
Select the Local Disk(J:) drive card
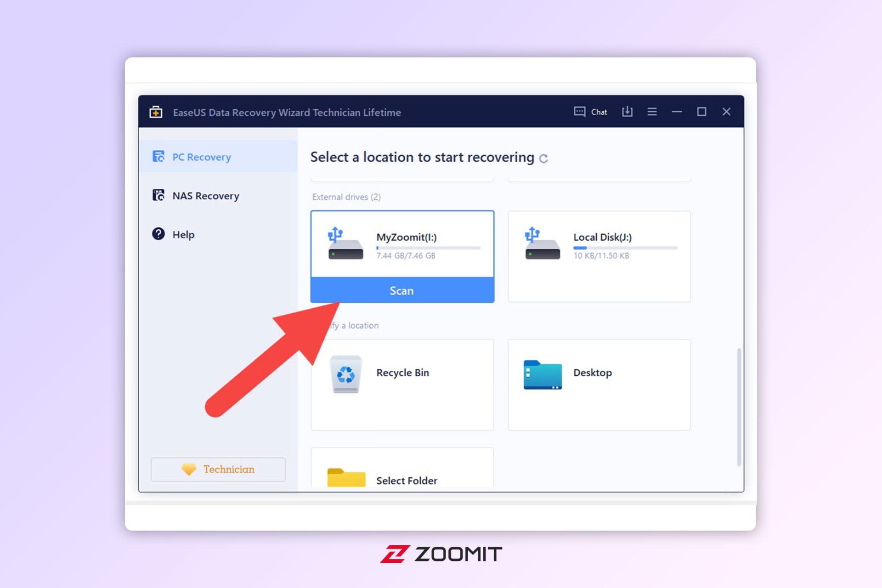[x=599, y=256]
